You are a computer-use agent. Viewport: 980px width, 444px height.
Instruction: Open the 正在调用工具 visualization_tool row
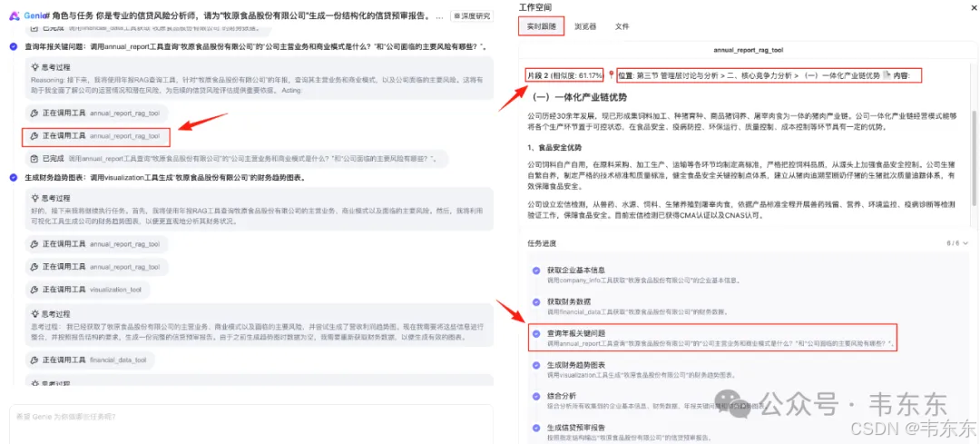tap(87, 290)
